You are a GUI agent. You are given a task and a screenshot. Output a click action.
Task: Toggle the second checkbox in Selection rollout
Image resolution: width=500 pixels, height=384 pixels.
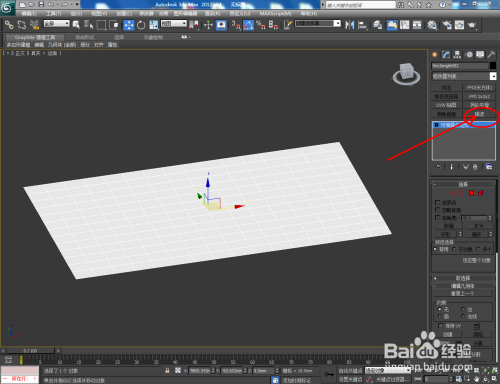(x=438, y=210)
